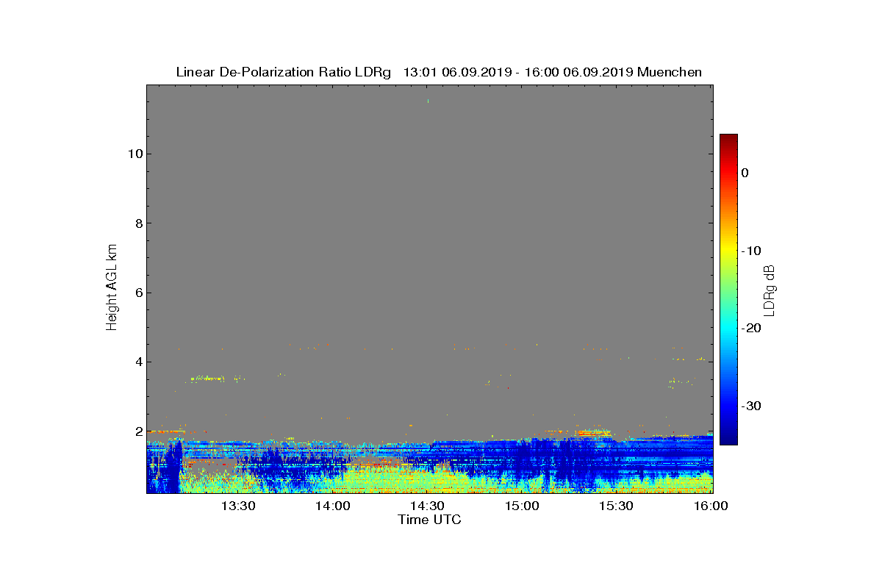Click the 16:00 time tick label
Image resolution: width=882 pixels, height=588 pixels.
(710, 506)
